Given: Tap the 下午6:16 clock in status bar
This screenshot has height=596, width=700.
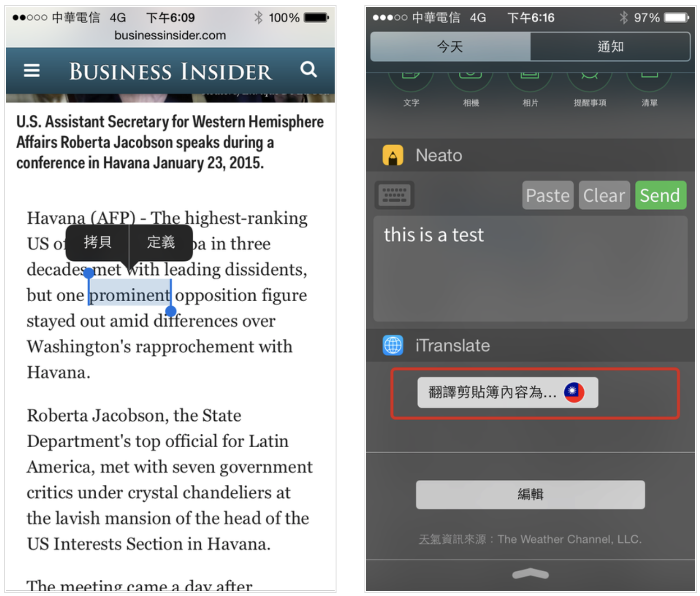Looking at the screenshot, I should (x=531, y=18).
